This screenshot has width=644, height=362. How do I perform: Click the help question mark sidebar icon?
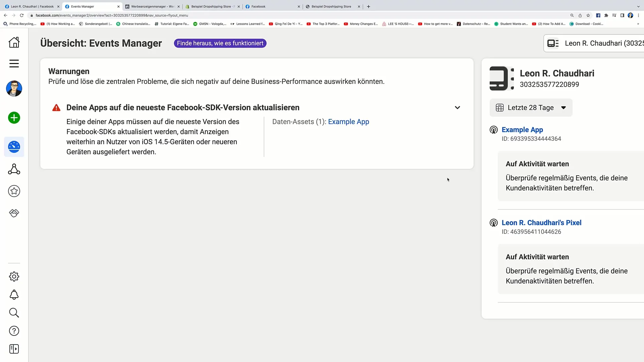(14, 330)
